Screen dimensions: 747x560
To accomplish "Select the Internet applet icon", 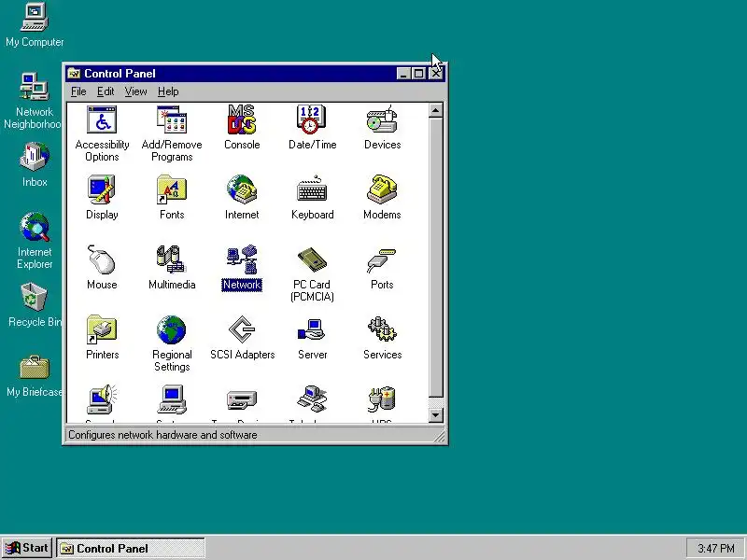I will pos(242,189).
